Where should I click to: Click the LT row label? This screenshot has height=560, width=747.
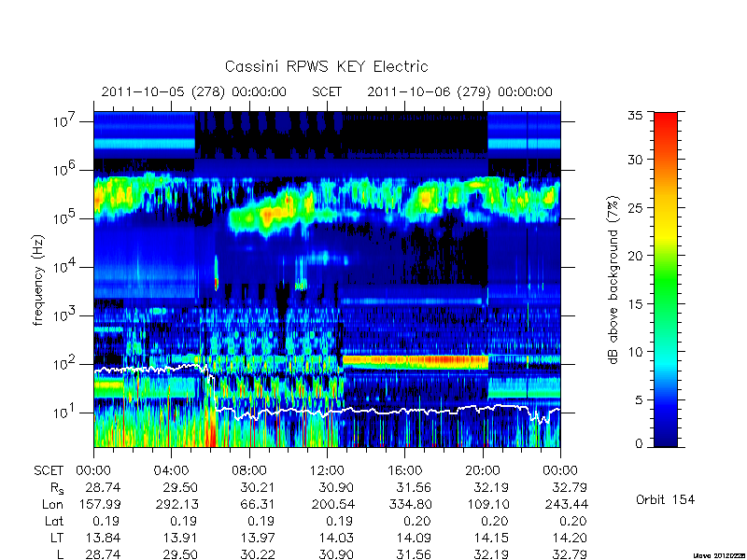pos(57,539)
